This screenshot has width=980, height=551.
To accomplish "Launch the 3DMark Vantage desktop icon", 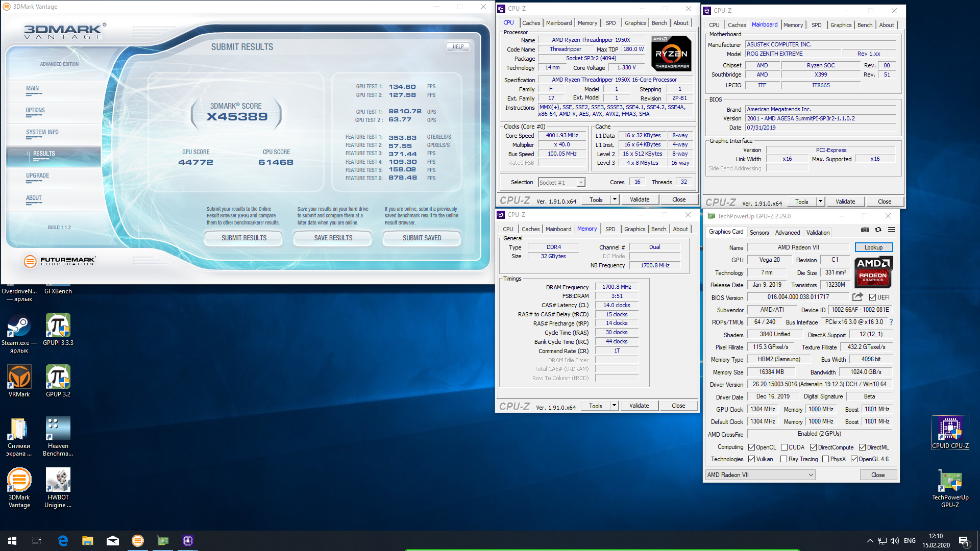I will (19, 487).
